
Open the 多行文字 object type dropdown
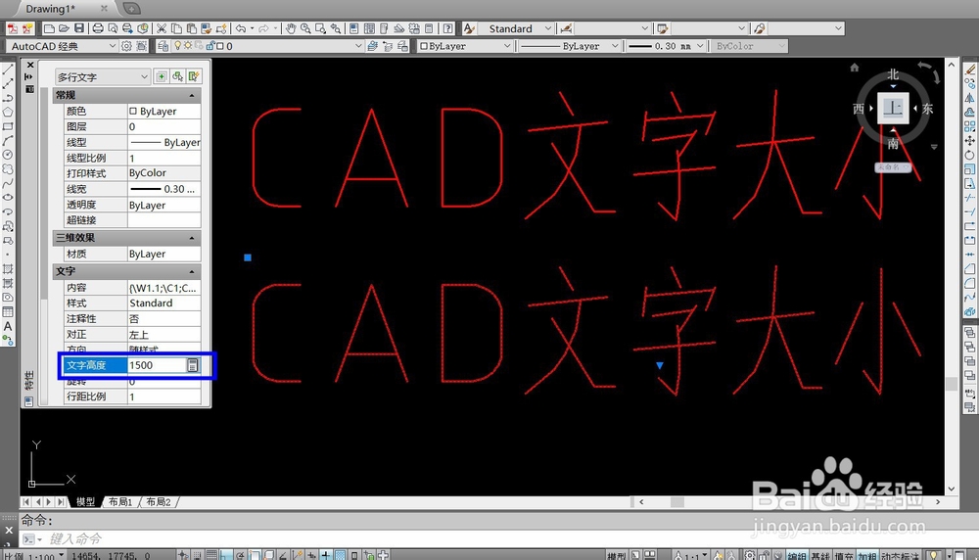[x=103, y=76]
